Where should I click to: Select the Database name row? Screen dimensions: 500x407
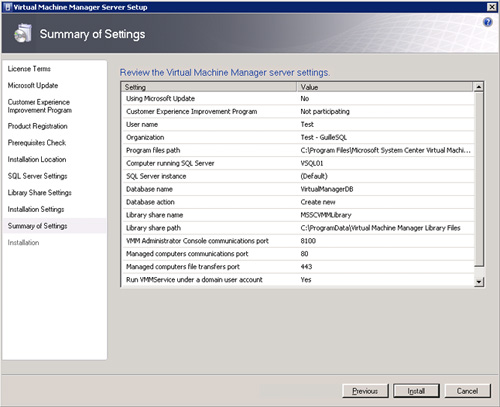point(297,189)
